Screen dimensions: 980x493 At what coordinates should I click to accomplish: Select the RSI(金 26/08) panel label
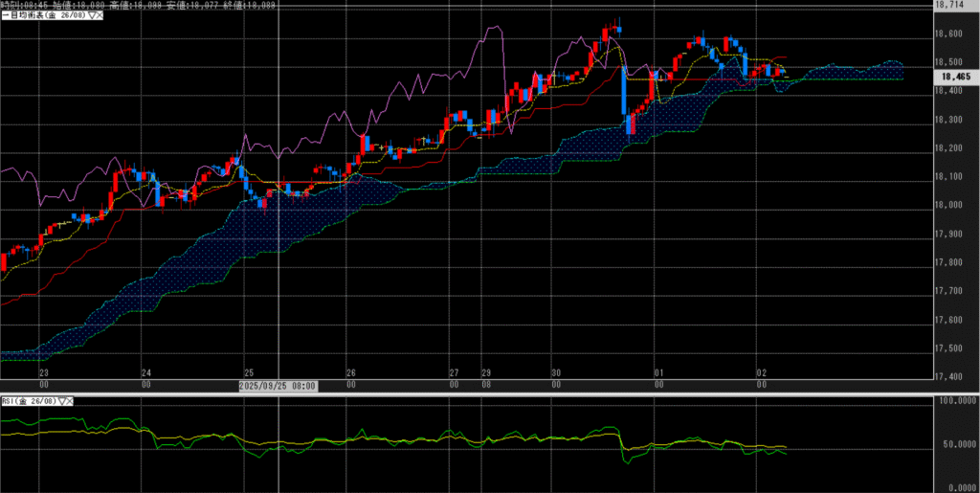pyautogui.click(x=31, y=400)
